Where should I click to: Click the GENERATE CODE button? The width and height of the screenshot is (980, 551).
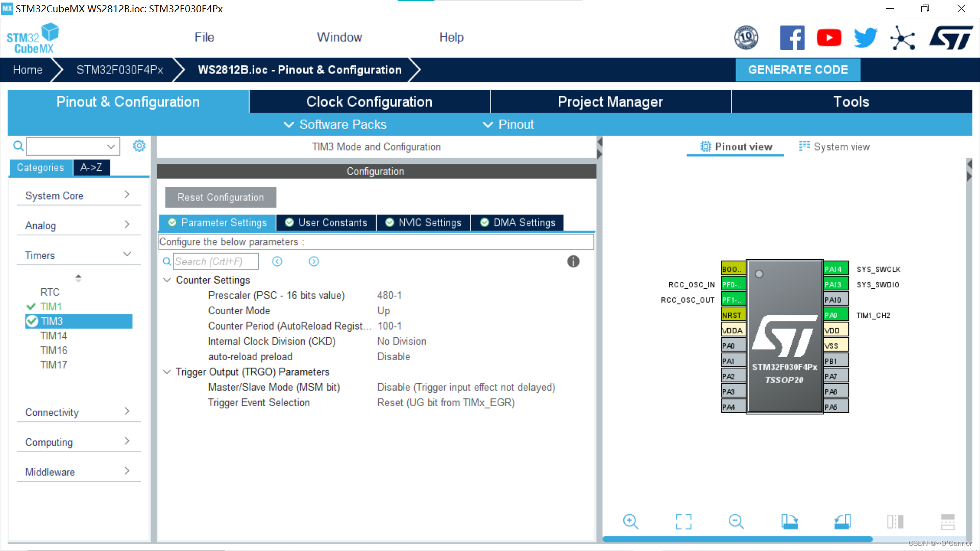[x=797, y=70]
